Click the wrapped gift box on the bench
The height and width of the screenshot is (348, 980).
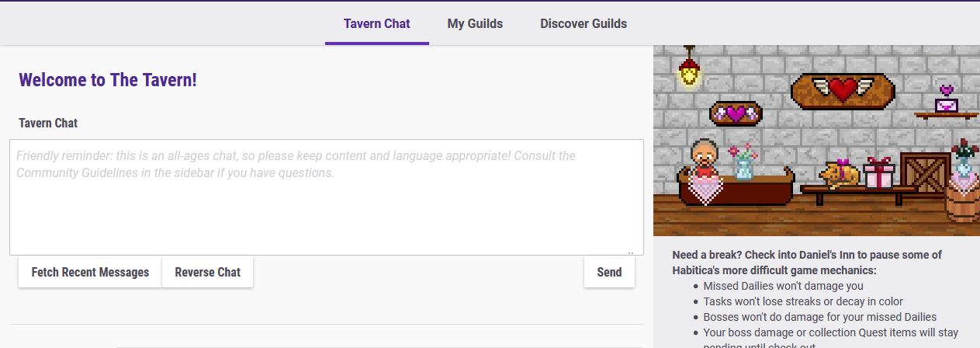coord(879,172)
